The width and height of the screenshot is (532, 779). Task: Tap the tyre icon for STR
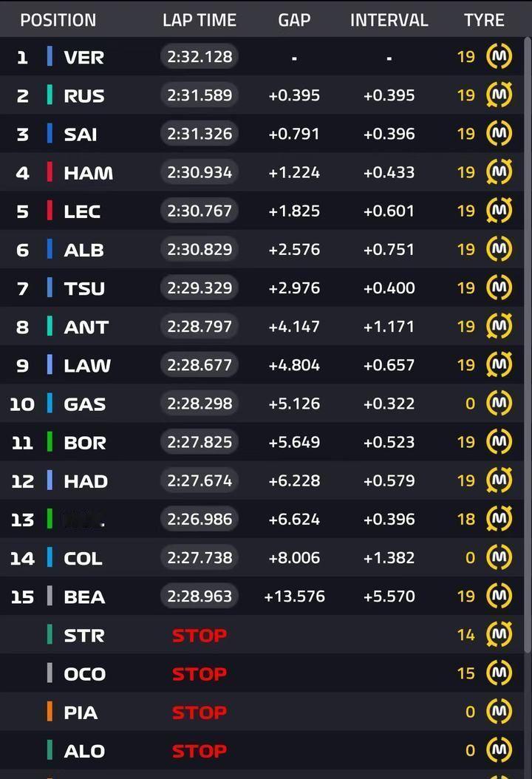coord(499,634)
